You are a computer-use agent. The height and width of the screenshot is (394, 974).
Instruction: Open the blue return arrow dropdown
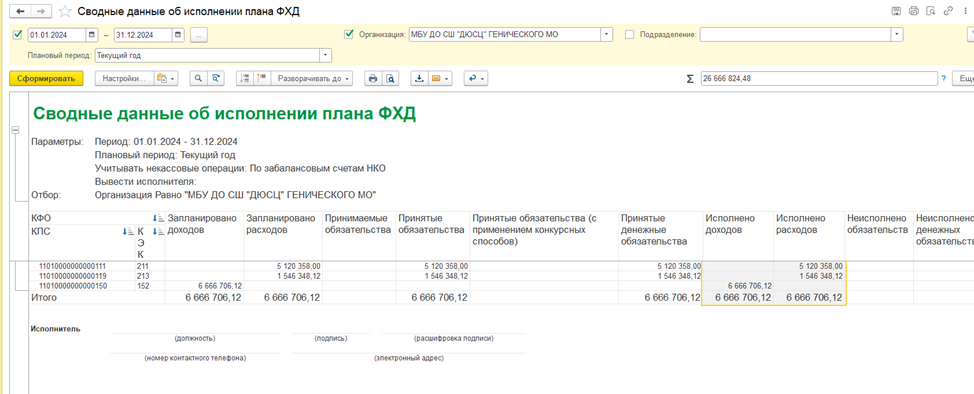pyautogui.click(x=476, y=78)
